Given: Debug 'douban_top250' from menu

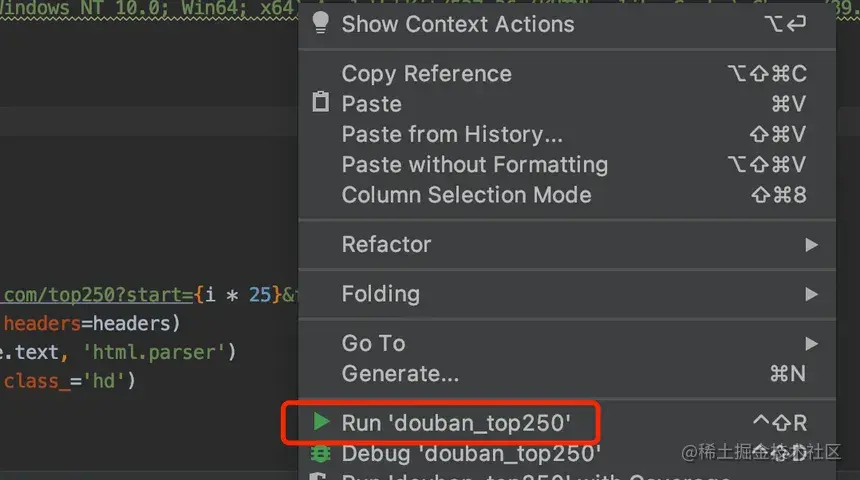Looking at the screenshot, I should 567,454.
